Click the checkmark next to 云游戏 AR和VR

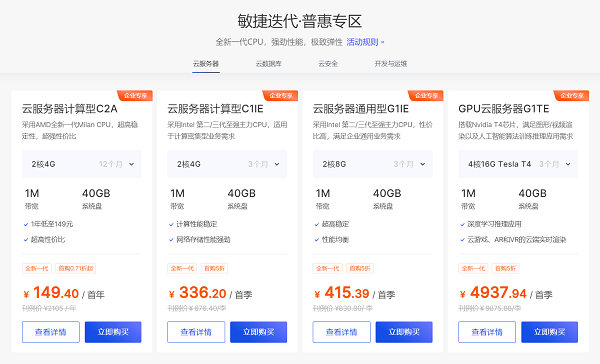(462, 240)
